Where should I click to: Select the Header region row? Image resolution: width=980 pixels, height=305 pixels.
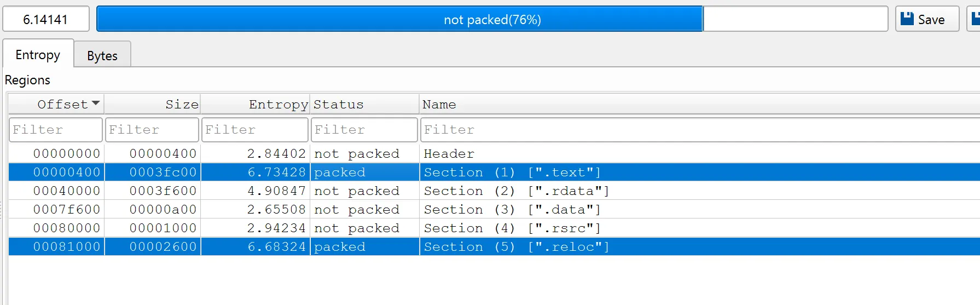[x=449, y=154]
